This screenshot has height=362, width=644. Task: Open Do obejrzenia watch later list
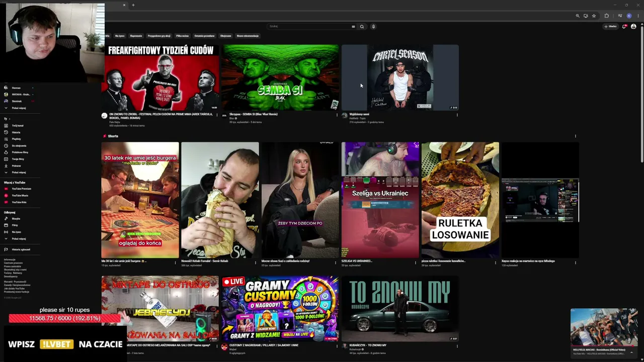19,146
